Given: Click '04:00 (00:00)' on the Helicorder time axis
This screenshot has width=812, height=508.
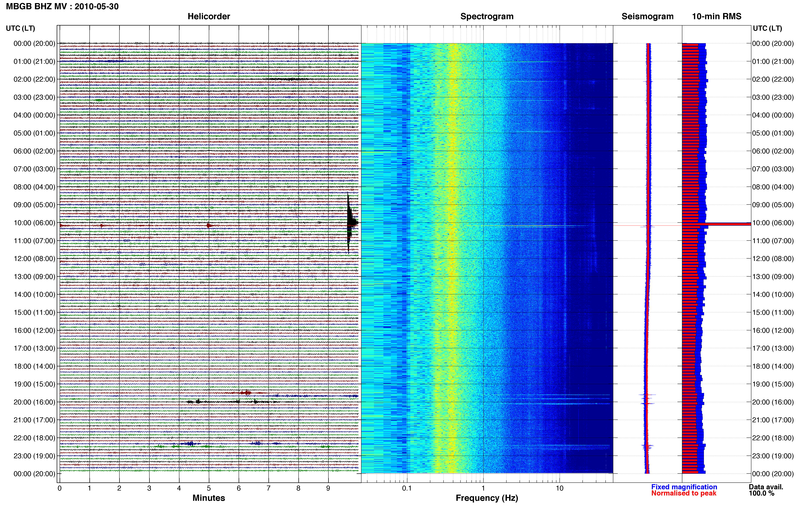Looking at the screenshot, I should (x=34, y=115).
